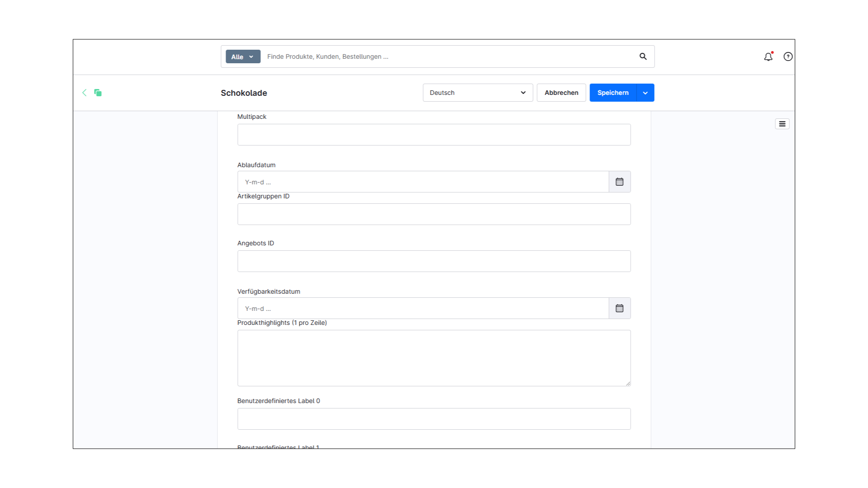Open the calendar picker for Ablaufdatum
This screenshot has height=488, width=868.
click(619, 182)
